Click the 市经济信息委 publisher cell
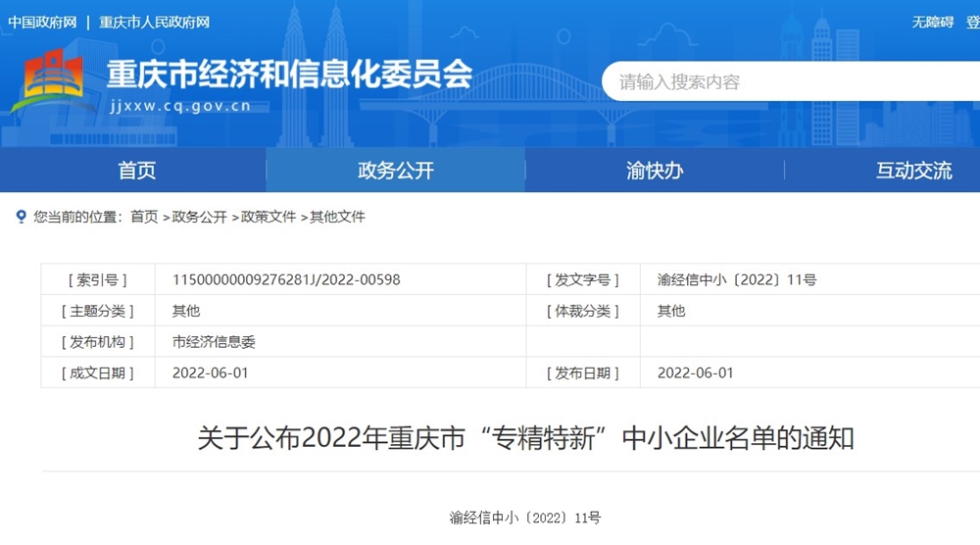This screenshot has width=980, height=545. pyautogui.click(x=214, y=342)
